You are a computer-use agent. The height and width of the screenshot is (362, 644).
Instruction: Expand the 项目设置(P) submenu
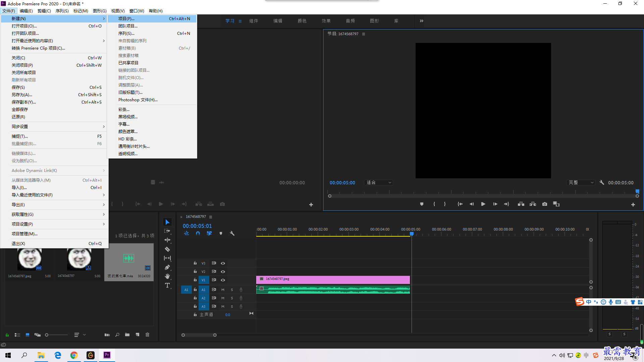(x=54, y=224)
